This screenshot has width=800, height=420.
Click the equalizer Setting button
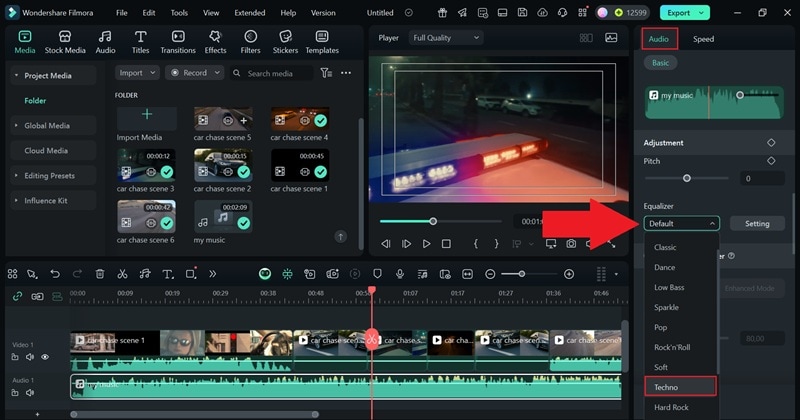pos(756,224)
